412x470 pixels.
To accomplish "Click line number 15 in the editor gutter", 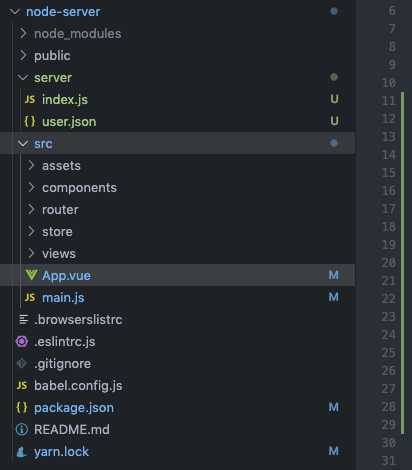I will 389,173.
